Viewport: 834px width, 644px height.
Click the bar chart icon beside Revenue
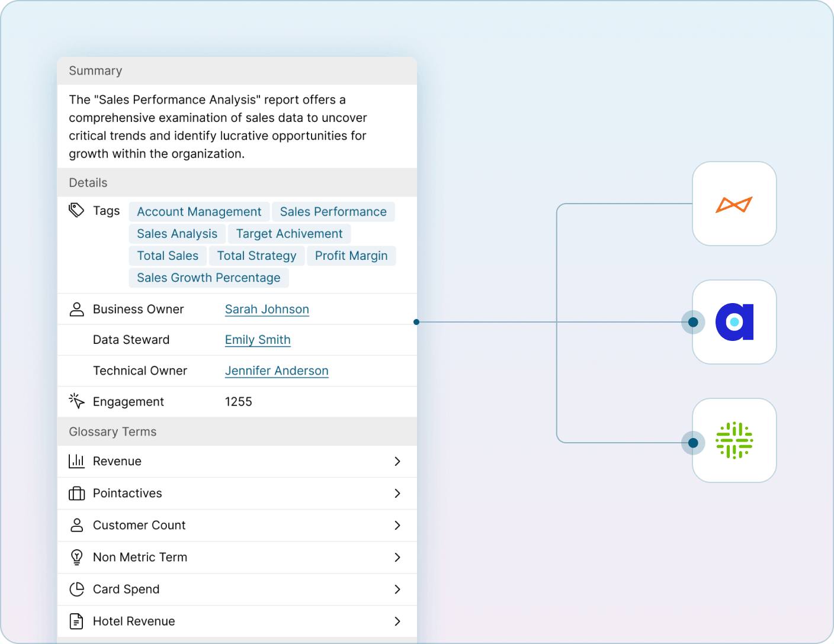pyautogui.click(x=77, y=461)
